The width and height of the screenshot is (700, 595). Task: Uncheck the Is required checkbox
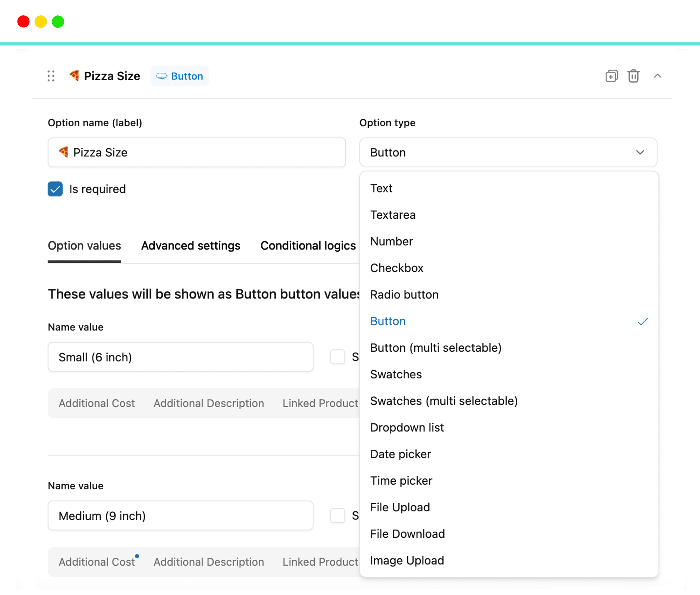55,189
